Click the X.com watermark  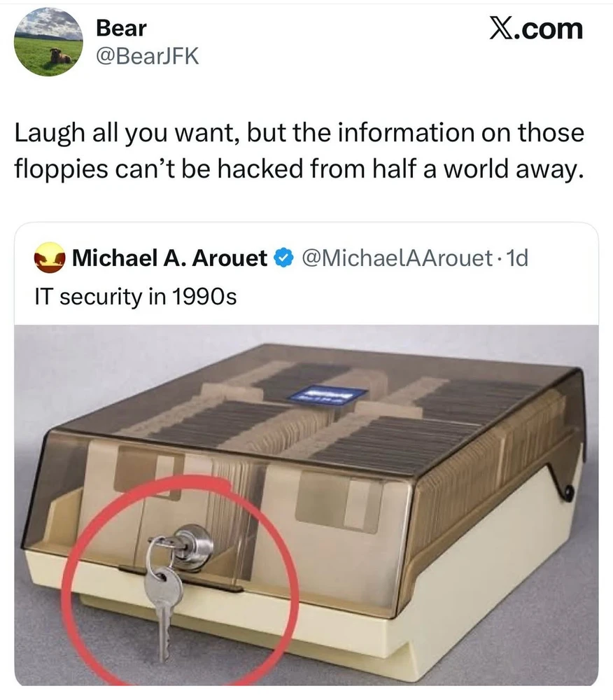pyautogui.click(x=536, y=29)
